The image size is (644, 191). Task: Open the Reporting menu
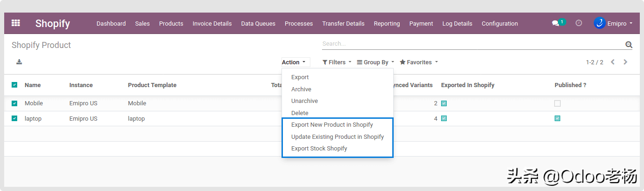pos(387,24)
